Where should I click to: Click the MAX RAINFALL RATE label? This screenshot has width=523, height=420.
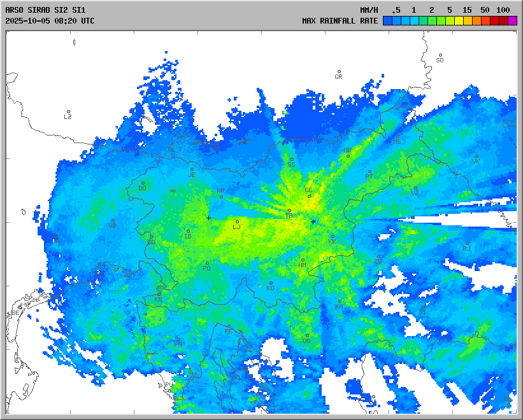[340, 21]
